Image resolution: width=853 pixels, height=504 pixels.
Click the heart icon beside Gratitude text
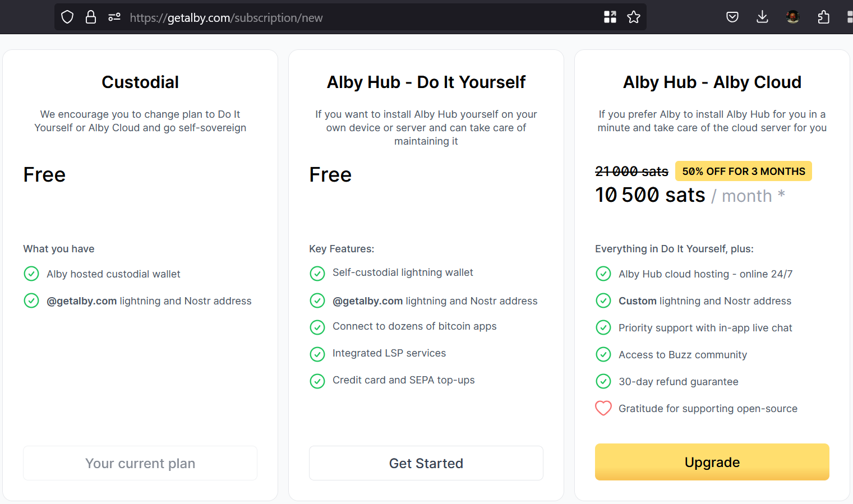pyautogui.click(x=603, y=408)
